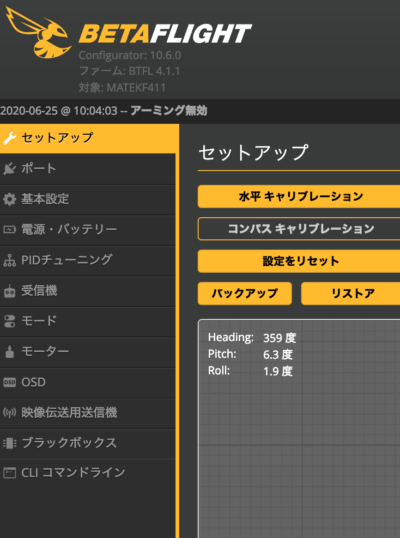400x538 pixels.
Task: Click the PIDチューニング hierarchy icon
Action: point(9,261)
